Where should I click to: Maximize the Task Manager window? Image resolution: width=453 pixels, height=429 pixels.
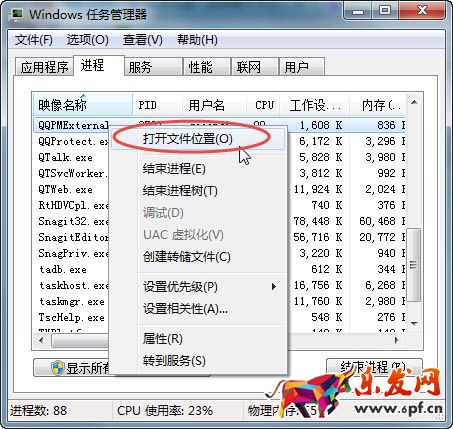coord(385,11)
